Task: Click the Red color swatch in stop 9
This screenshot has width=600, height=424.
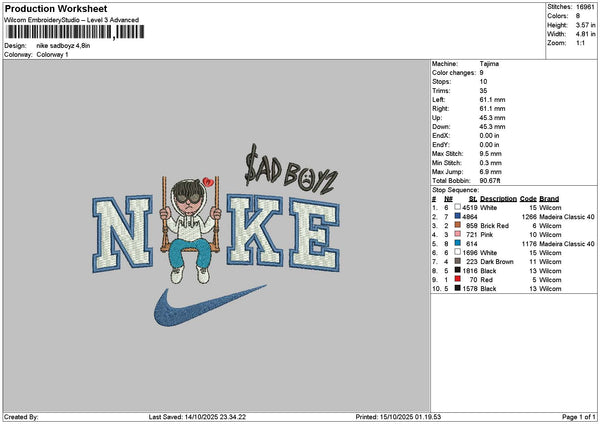Action: point(457,279)
